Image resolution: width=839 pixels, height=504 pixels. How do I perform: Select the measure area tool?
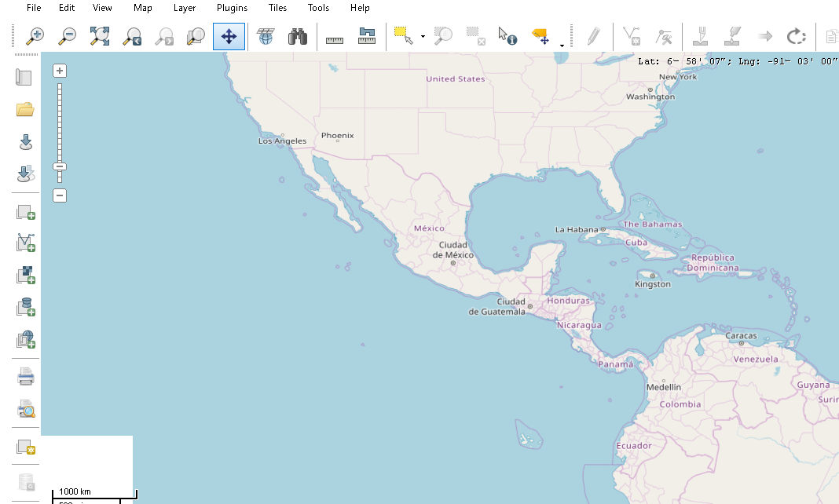(366, 36)
